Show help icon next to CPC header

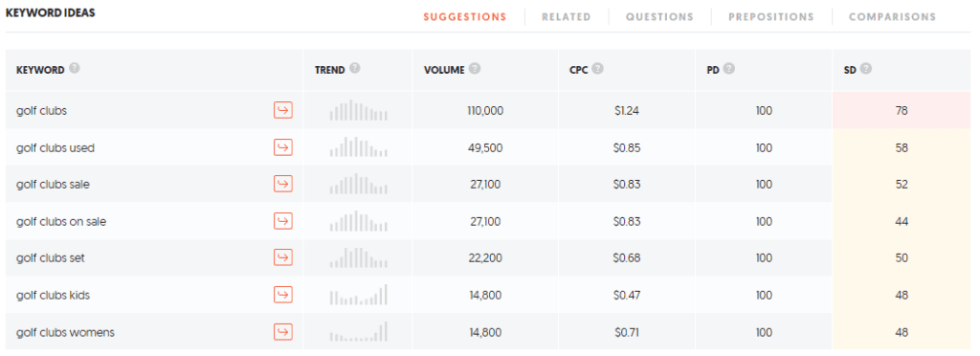tap(597, 69)
